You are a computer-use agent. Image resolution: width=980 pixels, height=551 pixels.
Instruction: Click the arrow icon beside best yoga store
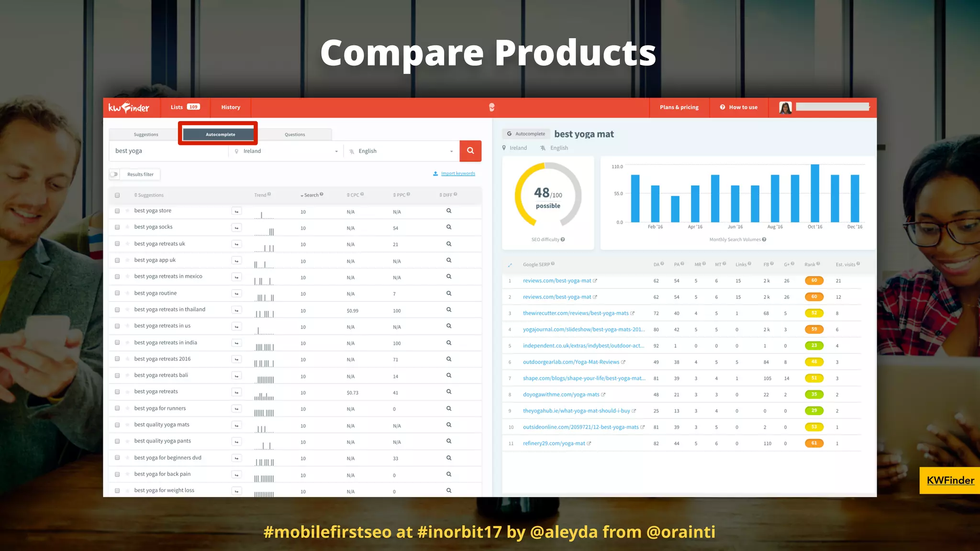click(236, 211)
